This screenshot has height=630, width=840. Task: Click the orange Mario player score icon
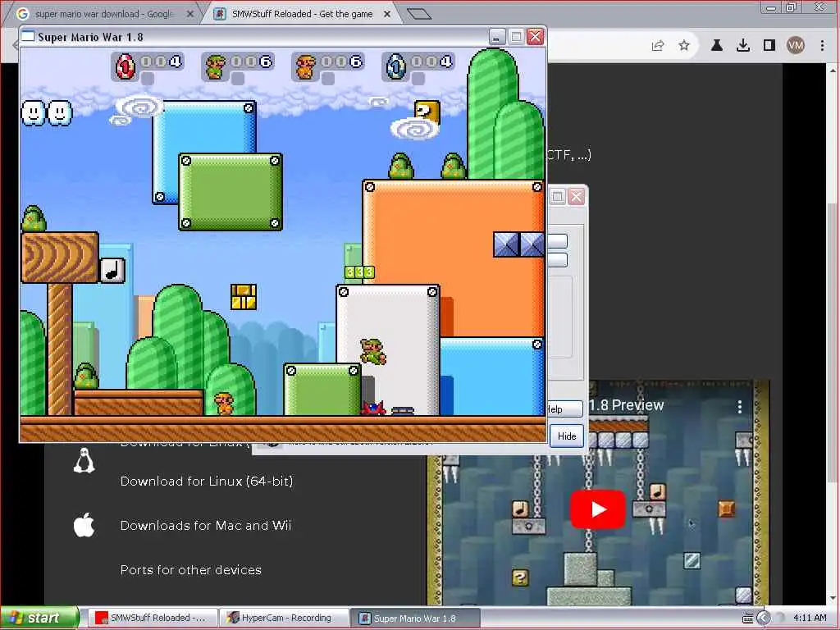[305, 66]
